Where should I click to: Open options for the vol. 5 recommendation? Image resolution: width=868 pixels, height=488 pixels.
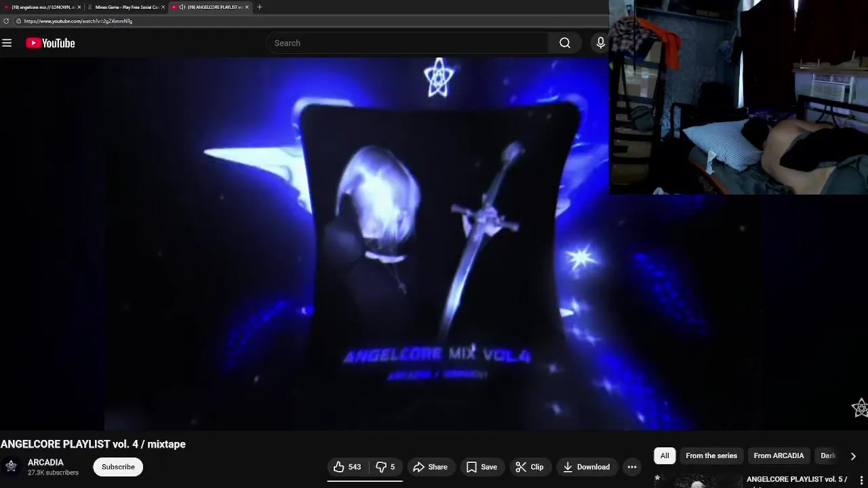click(861, 480)
